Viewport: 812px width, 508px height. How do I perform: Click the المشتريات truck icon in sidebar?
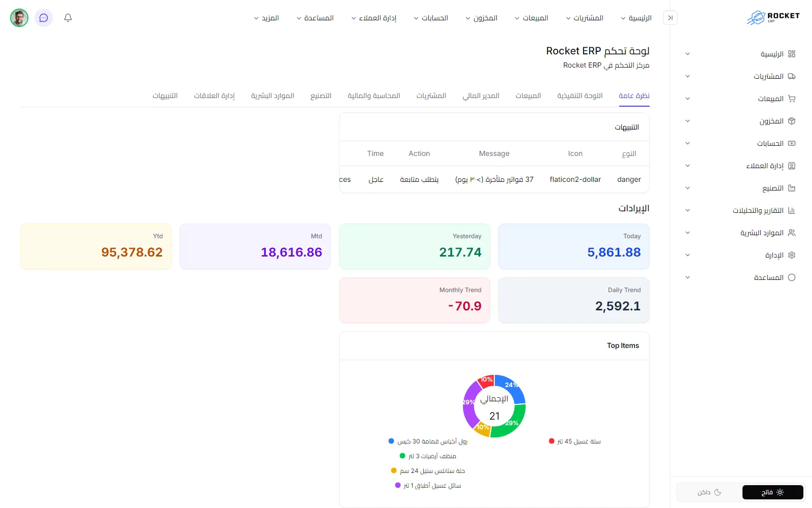792,76
